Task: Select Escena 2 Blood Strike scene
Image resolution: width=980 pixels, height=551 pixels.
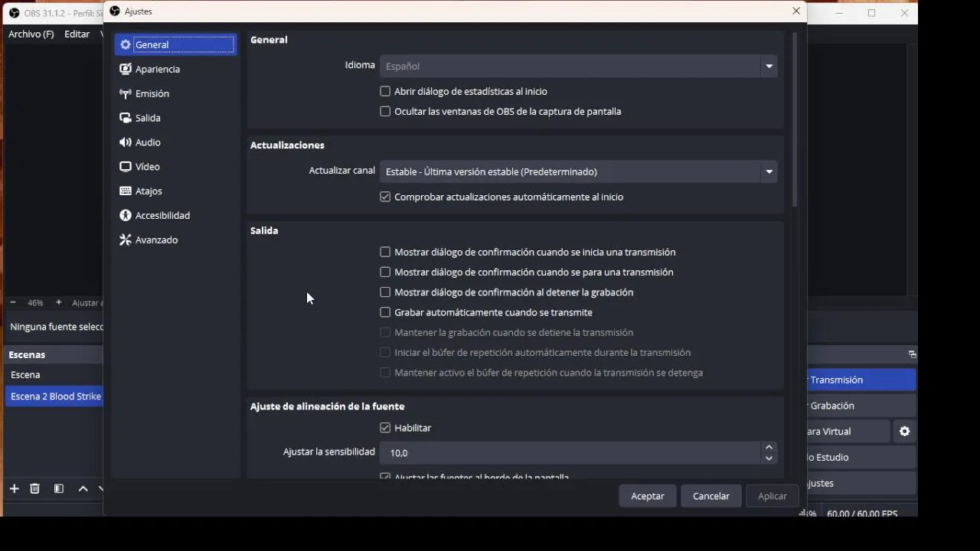Action: (x=54, y=396)
